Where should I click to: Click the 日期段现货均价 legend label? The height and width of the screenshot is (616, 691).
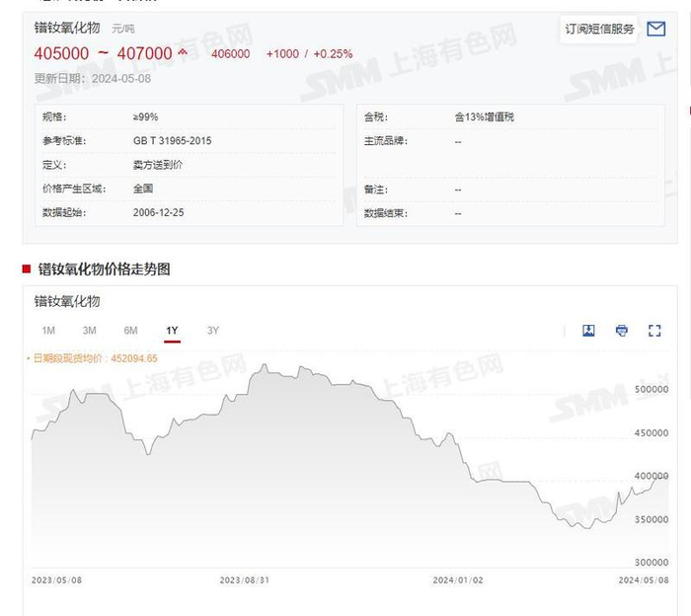point(95,358)
